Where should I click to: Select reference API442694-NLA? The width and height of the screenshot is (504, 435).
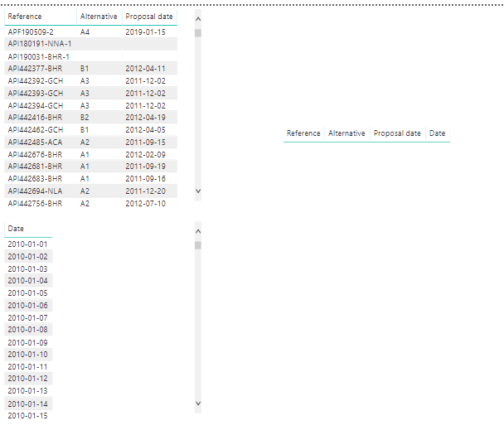35,191
